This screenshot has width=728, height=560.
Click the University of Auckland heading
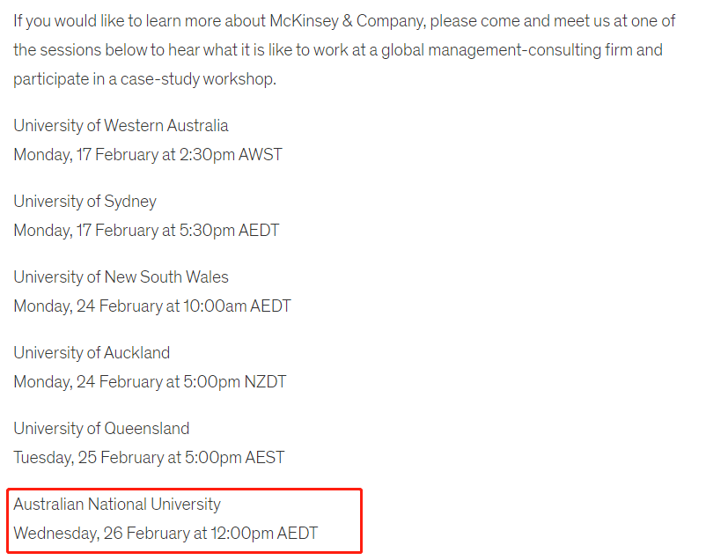click(x=92, y=353)
